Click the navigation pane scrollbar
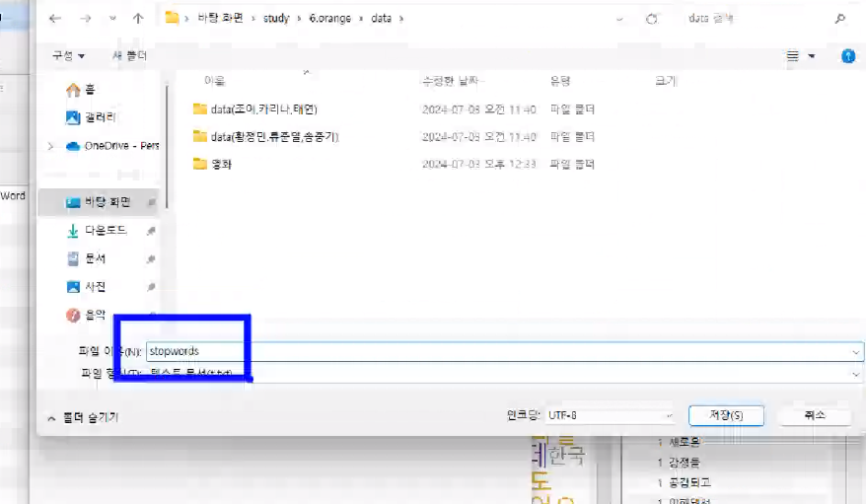 pyautogui.click(x=167, y=146)
